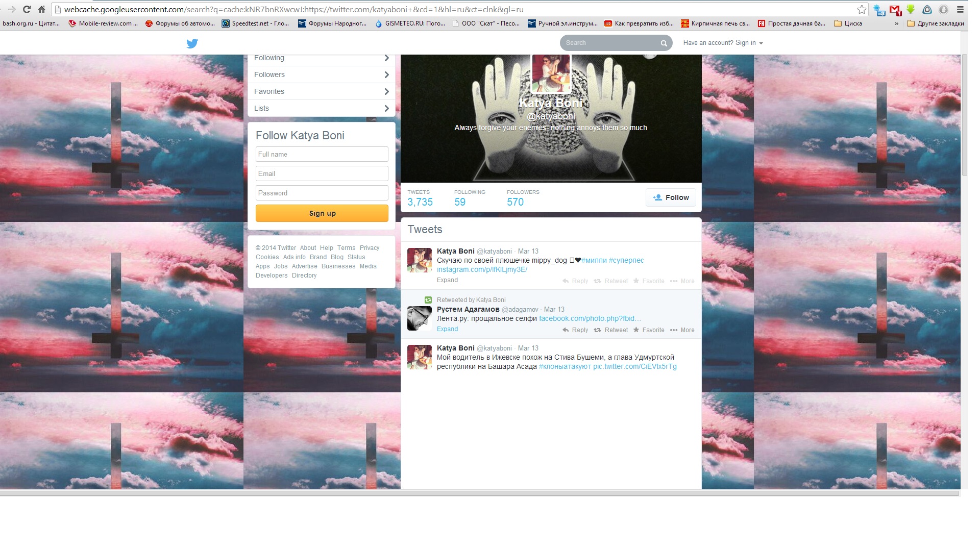Screen dimensions: 980x551
Task: Click the Другие закладки folder icon
Action: click(911, 23)
